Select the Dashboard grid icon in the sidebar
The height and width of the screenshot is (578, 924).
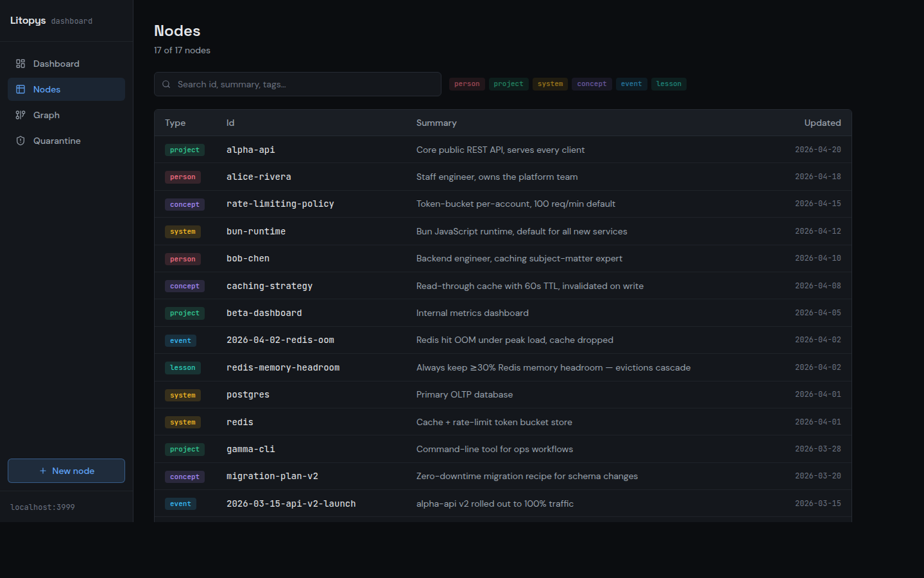(x=19, y=63)
